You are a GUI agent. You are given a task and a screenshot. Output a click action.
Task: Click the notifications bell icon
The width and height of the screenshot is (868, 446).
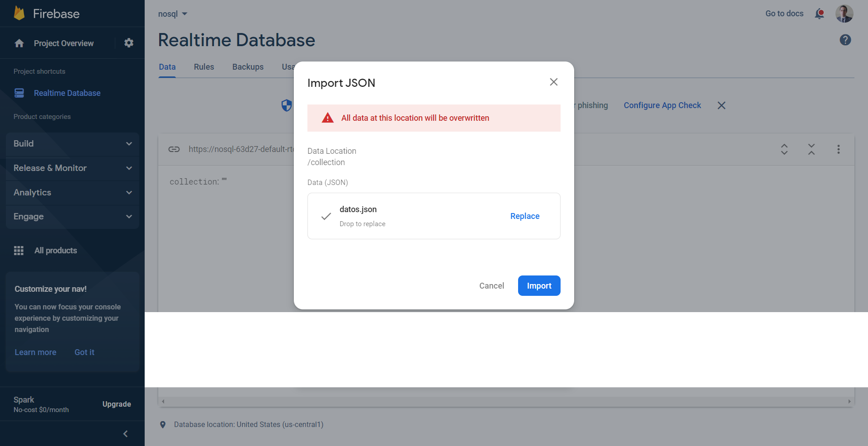tap(819, 14)
